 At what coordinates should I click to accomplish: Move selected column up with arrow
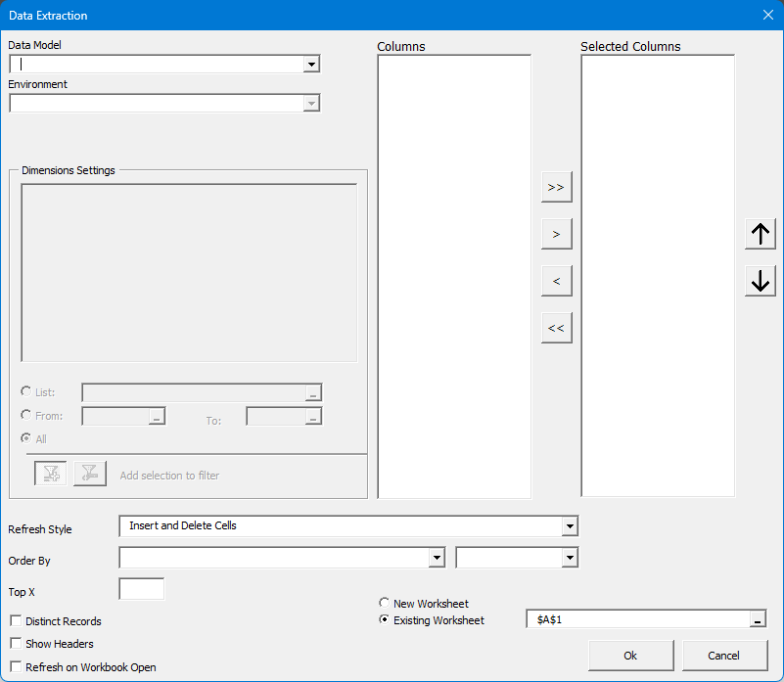760,235
